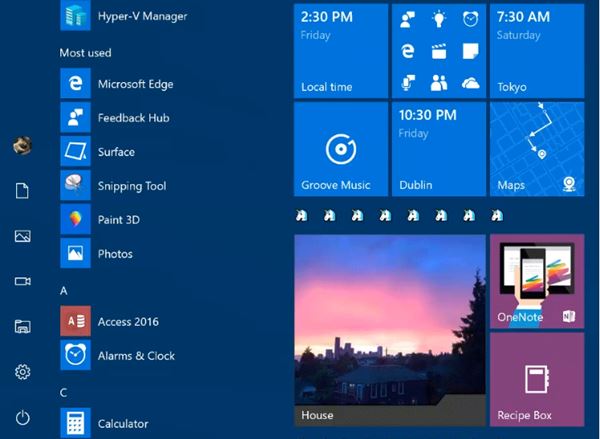600x439 pixels.
Task: Open the Photos app from the list
Action: point(96,253)
